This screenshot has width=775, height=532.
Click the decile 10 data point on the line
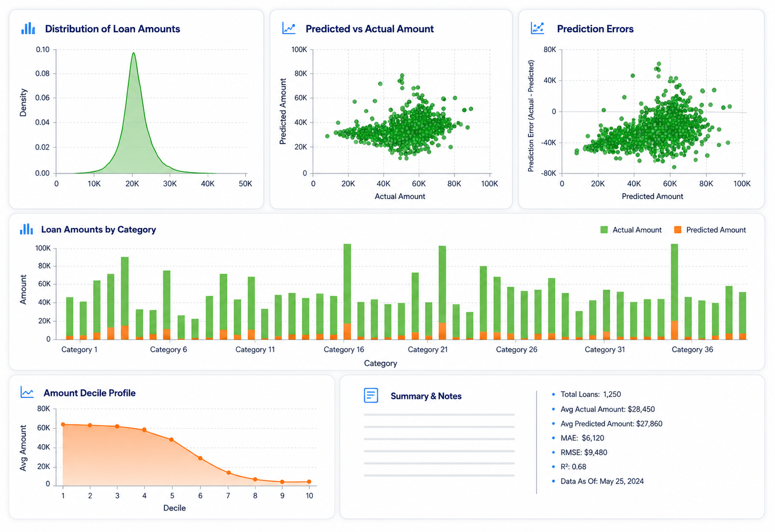click(309, 482)
